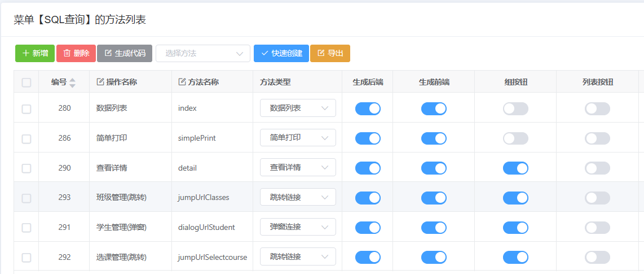This screenshot has height=274, width=644.
Task: Click the edit icon beside 方法名称 header
Action: (182, 82)
